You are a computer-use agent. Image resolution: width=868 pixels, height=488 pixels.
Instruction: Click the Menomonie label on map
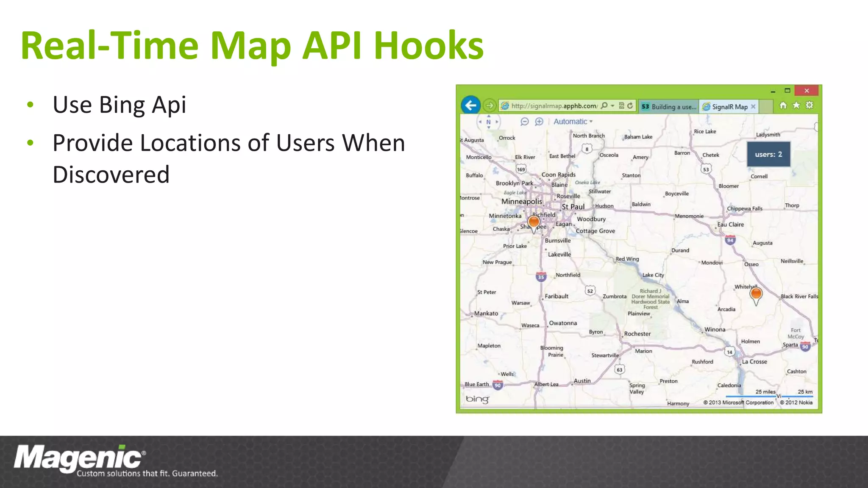[689, 216]
